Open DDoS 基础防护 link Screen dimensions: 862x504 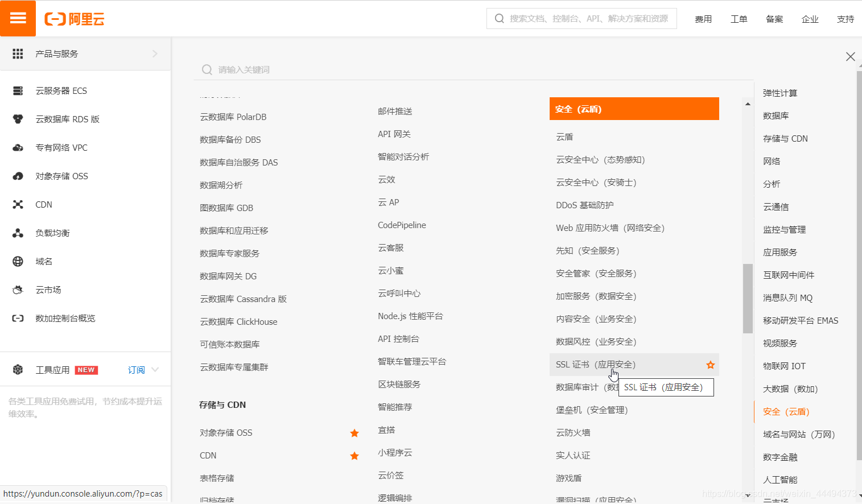(585, 205)
